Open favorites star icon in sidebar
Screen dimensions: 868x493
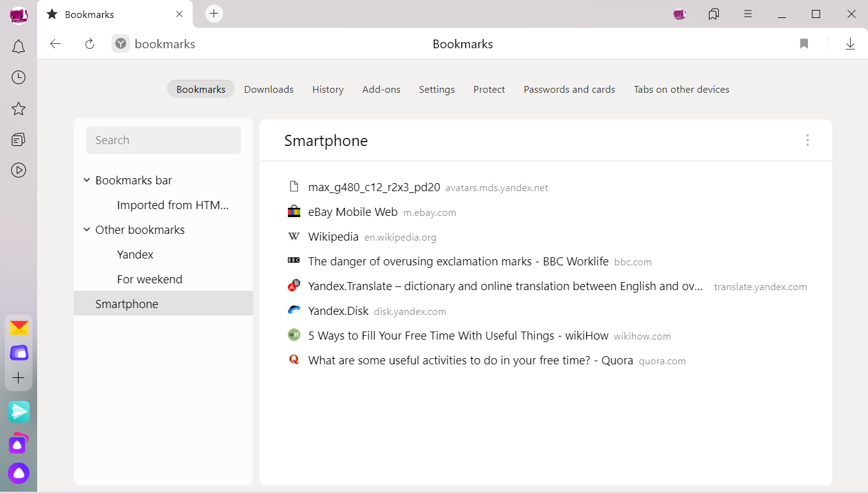point(19,109)
